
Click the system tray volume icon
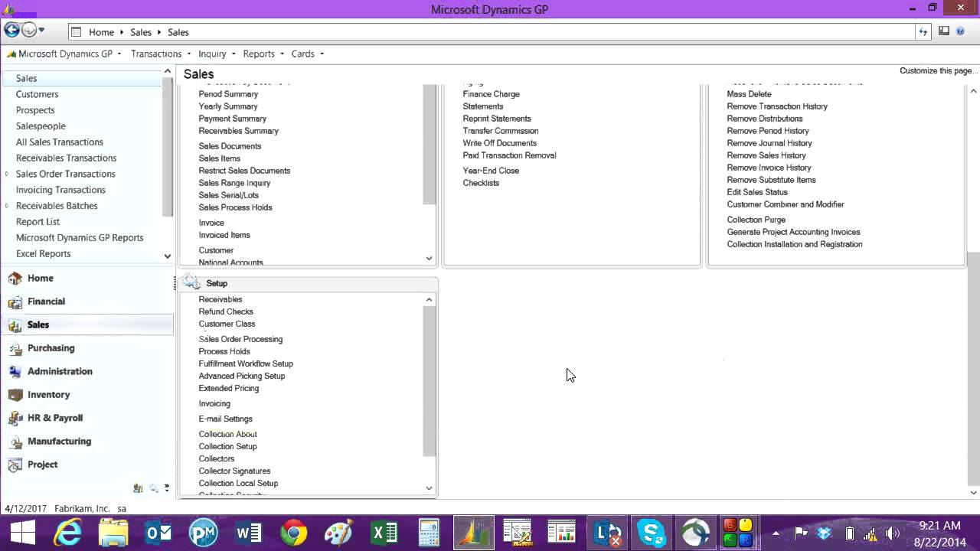point(892,533)
